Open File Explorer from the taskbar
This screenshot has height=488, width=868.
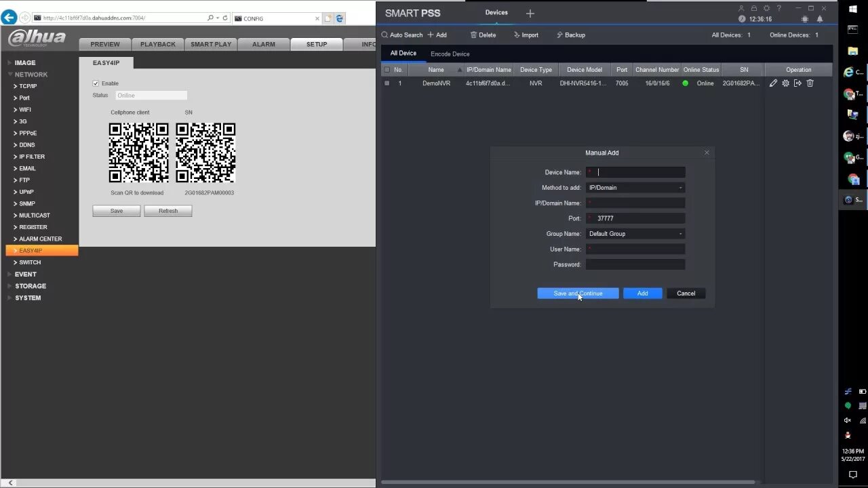coord(853,51)
